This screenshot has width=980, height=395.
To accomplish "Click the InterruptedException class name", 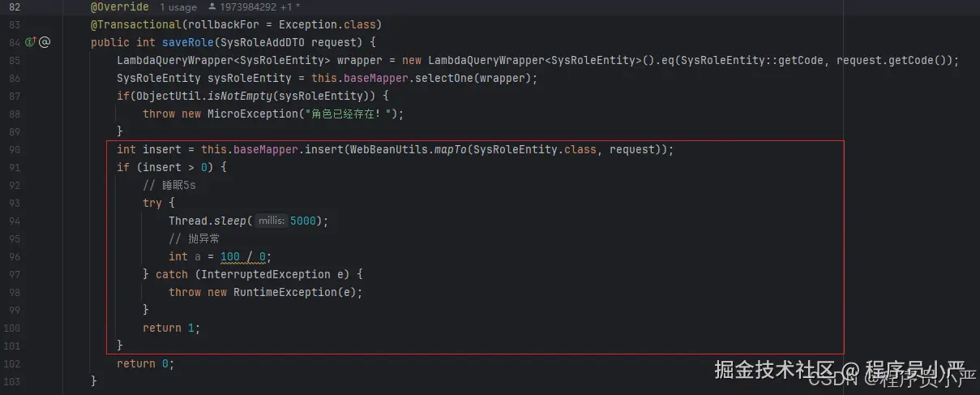I will click(266, 274).
